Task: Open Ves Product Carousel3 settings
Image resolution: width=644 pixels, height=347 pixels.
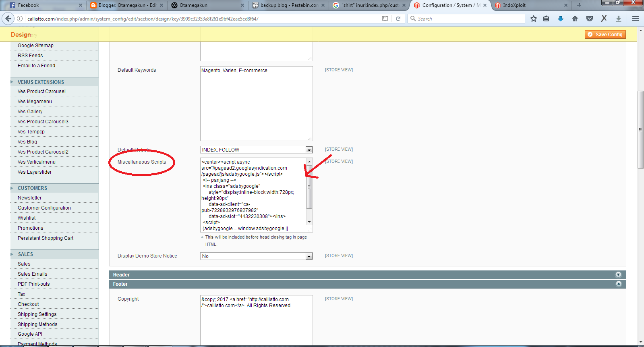Action: tap(43, 122)
